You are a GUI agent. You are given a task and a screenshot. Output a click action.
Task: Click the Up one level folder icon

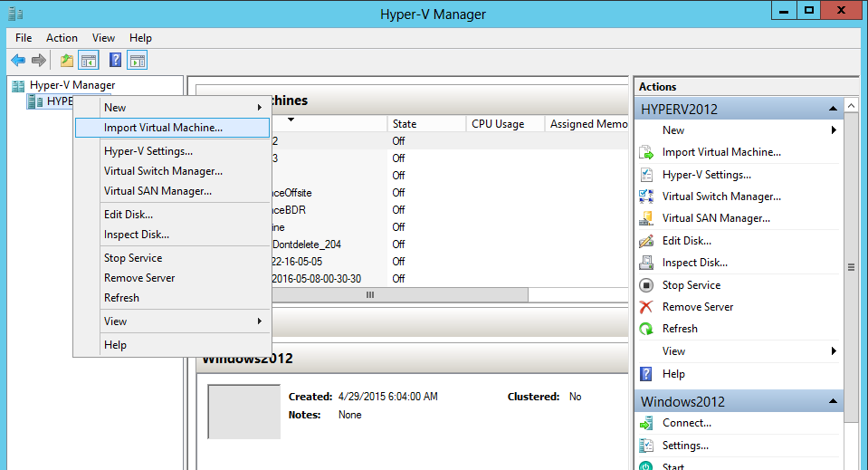(x=67, y=61)
